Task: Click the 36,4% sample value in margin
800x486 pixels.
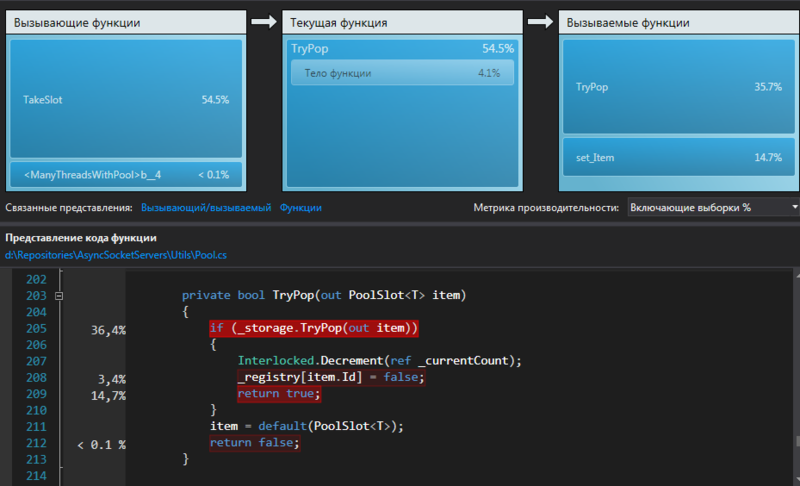Action: [107, 328]
